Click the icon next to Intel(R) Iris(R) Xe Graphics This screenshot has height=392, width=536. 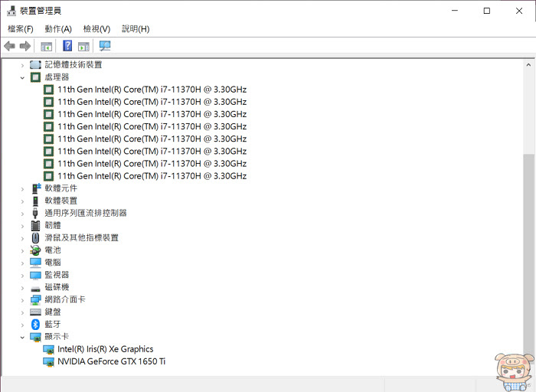click(x=48, y=349)
